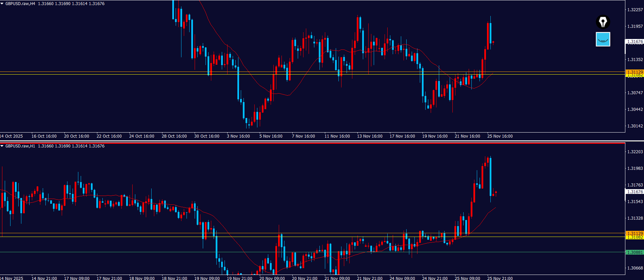Click the 1.30668 mark on H1 price scale

(635, 268)
